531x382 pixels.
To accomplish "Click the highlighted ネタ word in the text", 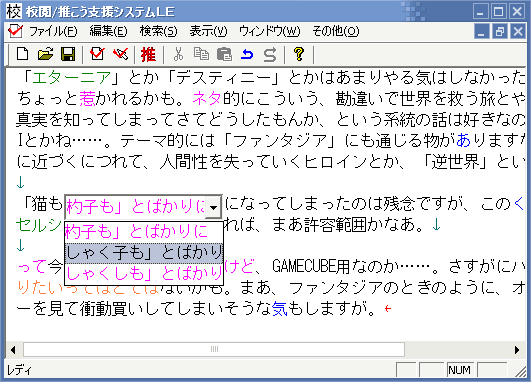I will pos(207,99).
